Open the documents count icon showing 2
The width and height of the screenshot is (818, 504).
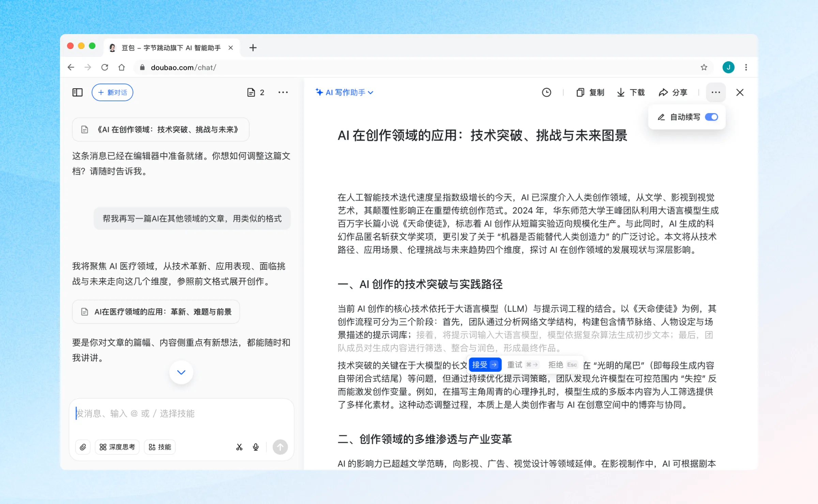click(x=256, y=92)
